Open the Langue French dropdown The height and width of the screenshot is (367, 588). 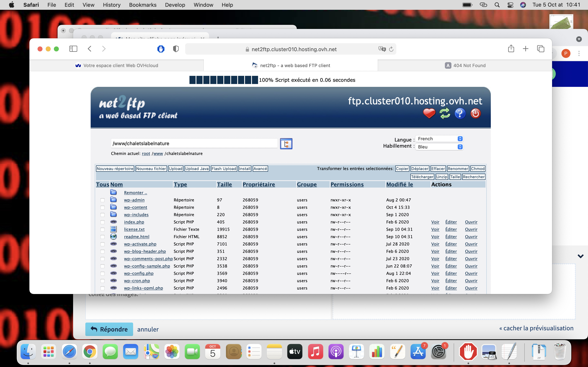click(439, 139)
